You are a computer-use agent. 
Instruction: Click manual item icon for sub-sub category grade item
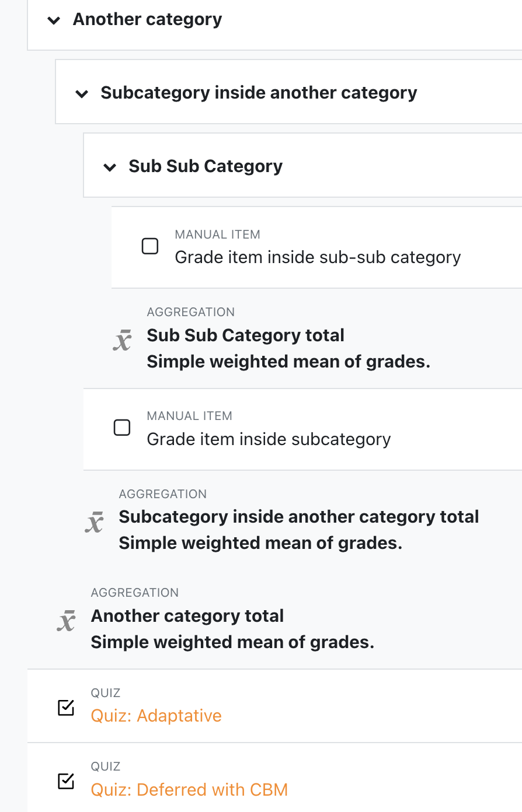pyautogui.click(x=150, y=246)
